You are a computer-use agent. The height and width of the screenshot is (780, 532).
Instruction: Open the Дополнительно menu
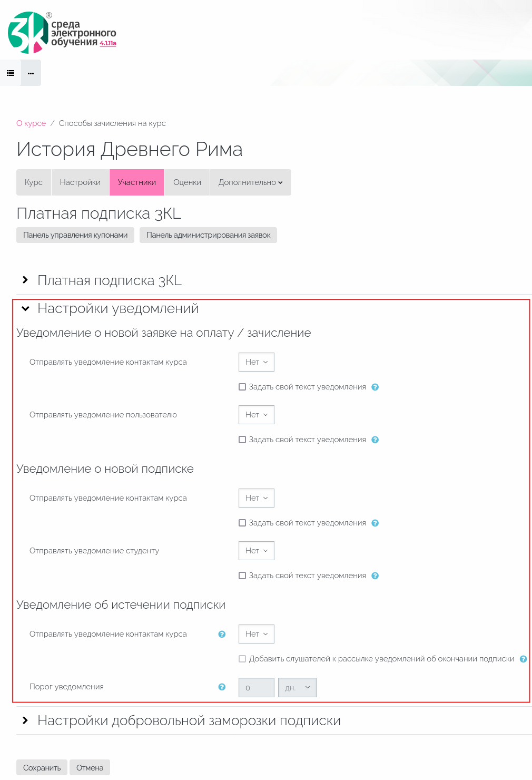coord(250,182)
